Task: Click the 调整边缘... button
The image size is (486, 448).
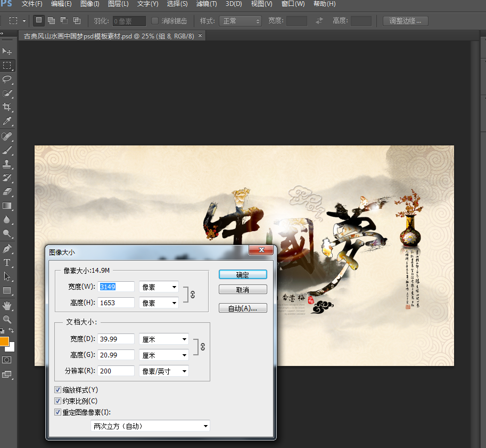Action: 406,21
